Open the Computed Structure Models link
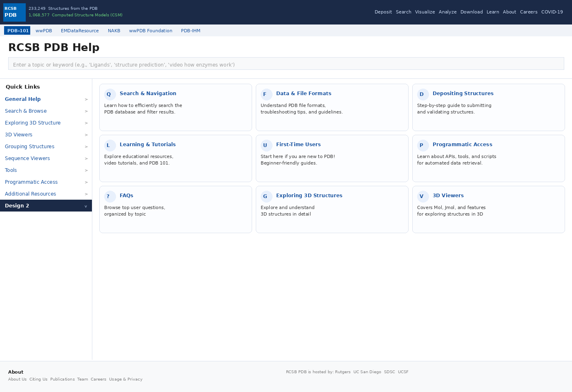This screenshot has height=392, width=572. tap(87, 15)
